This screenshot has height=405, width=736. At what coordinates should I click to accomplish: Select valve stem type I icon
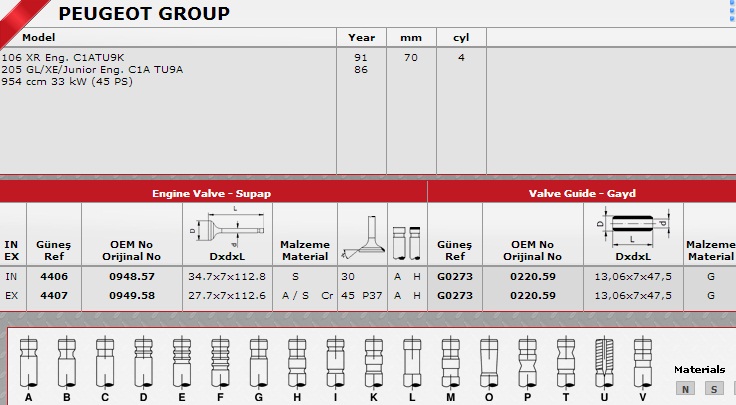[335, 362]
